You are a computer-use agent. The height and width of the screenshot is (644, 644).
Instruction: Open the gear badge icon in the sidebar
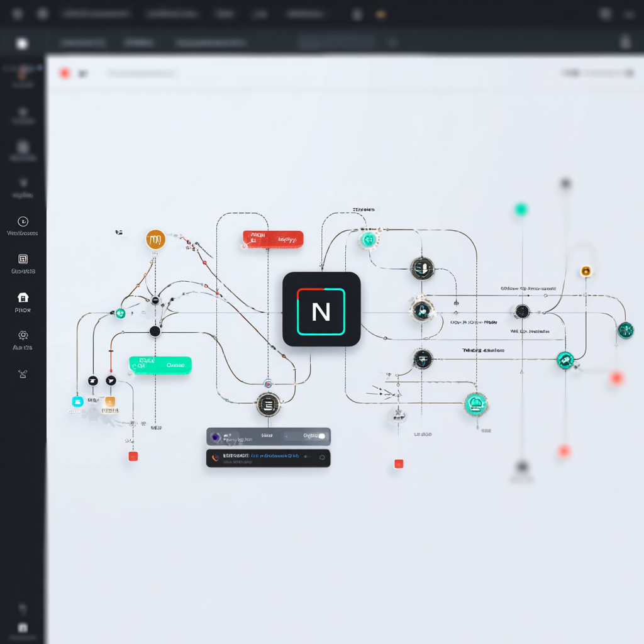[x=23, y=335]
